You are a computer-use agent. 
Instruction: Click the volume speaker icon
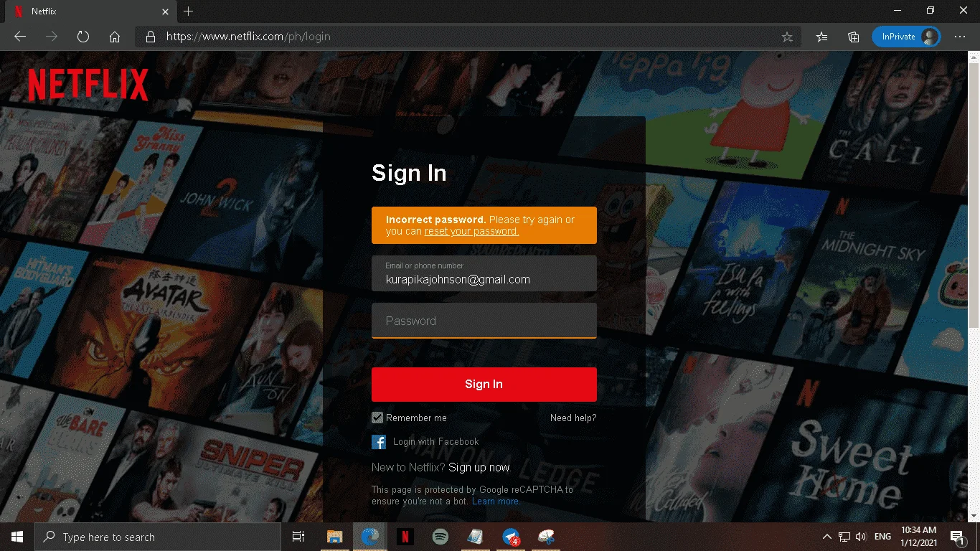(x=861, y=537)
